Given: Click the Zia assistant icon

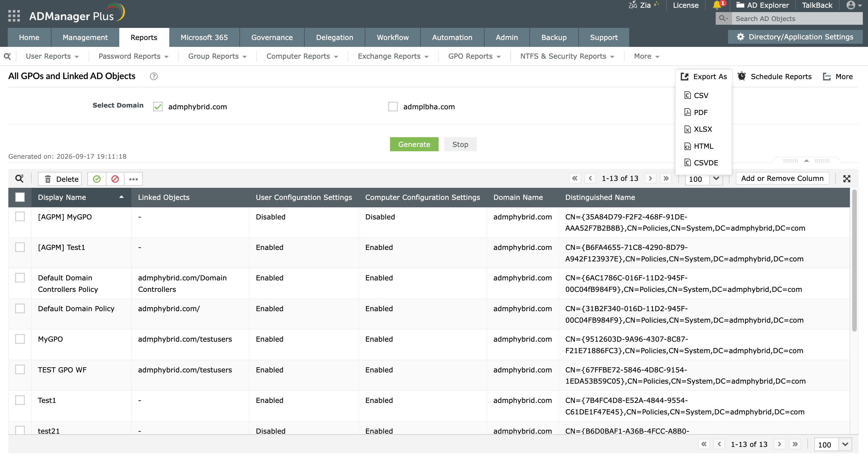Looking at the screenshot, I should [633, 5].
